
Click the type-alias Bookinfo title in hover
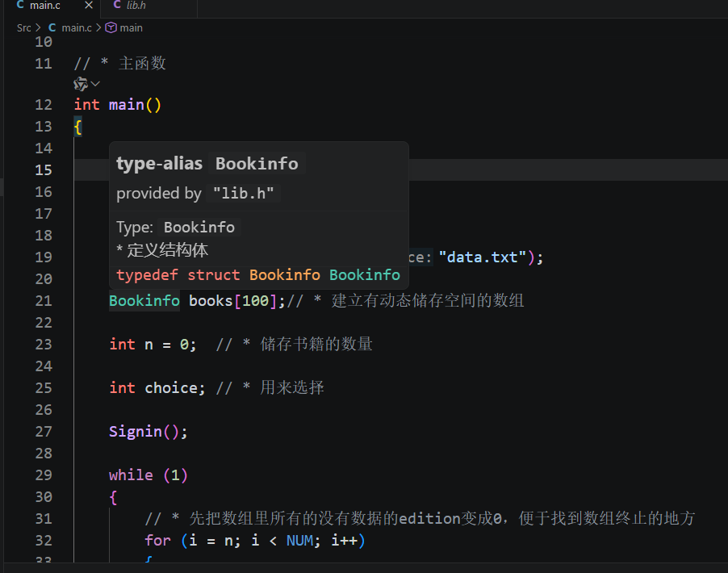point(207,164)
